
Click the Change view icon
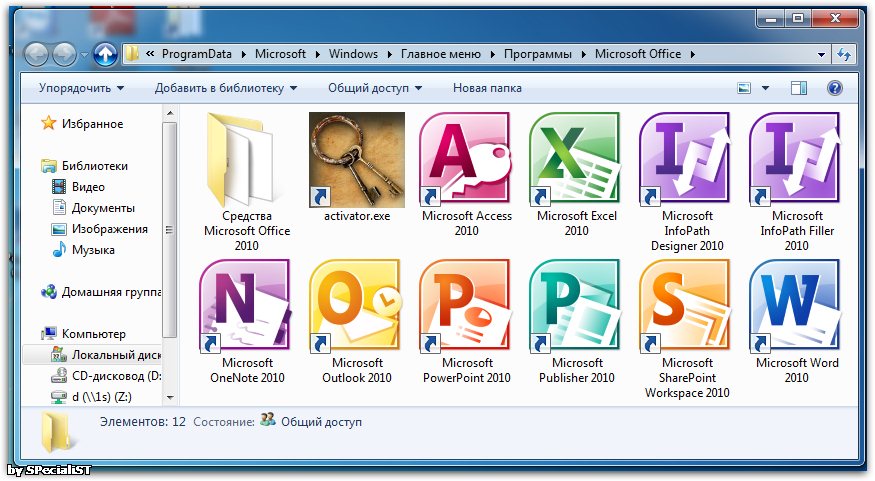(x=744, y=88)
